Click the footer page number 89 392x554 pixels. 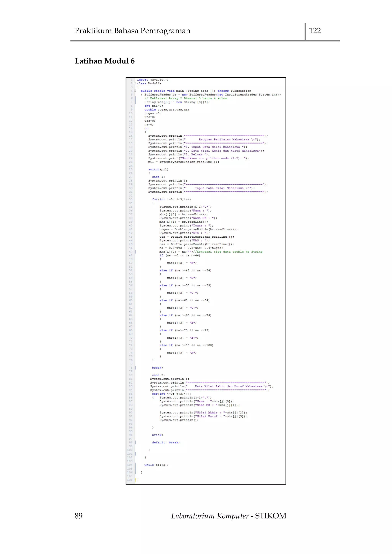[78, 516]
